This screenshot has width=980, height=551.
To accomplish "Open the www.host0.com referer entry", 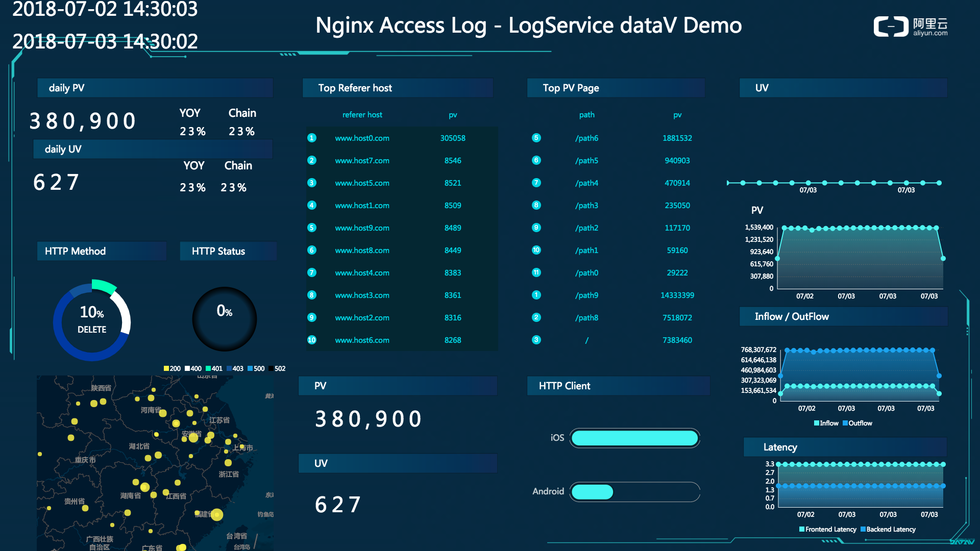I will tap(362, 138).
